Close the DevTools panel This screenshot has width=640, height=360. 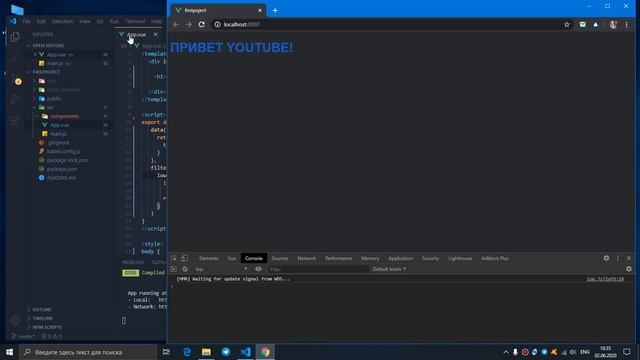point(629,258)
